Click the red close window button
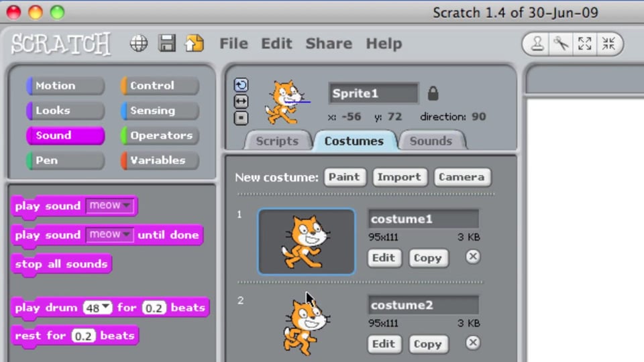The height and width of the screenshot is (362, 644). (x=13, y=12)
